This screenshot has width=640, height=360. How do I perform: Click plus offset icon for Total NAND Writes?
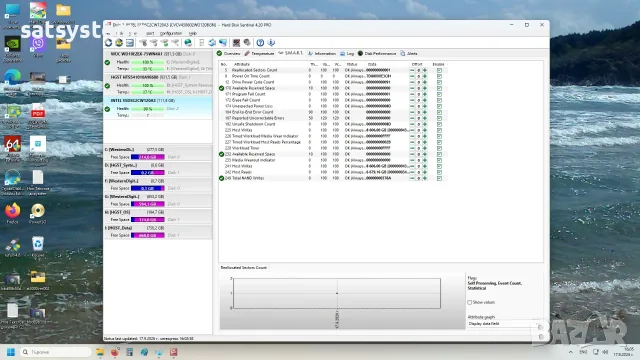(425, 178)
